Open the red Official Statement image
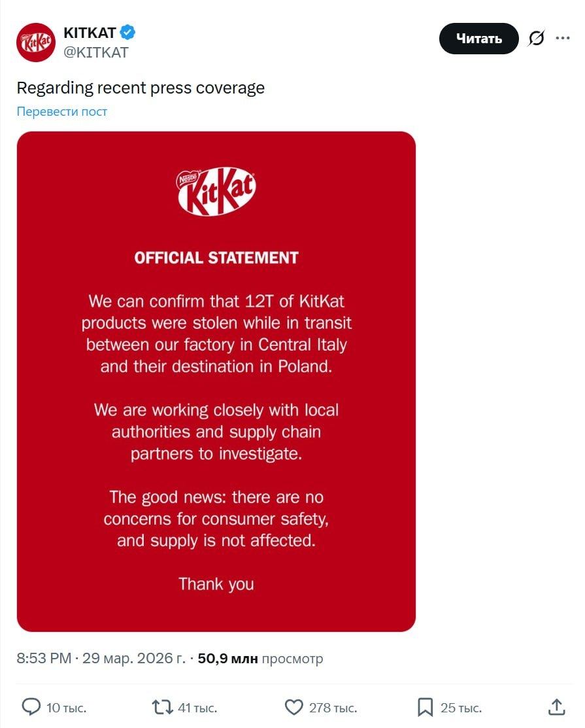 click(216, 381)
